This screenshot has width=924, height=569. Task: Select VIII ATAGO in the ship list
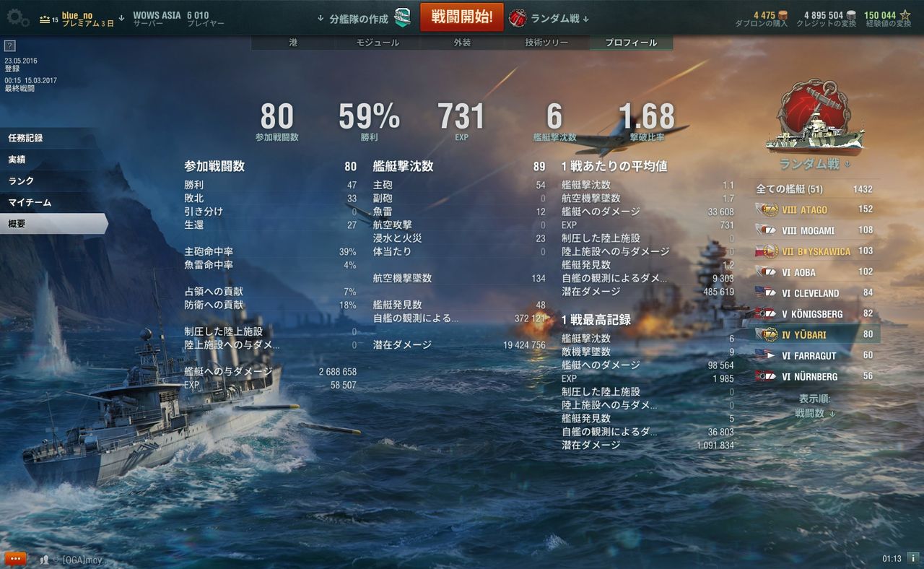coord(815,209)
